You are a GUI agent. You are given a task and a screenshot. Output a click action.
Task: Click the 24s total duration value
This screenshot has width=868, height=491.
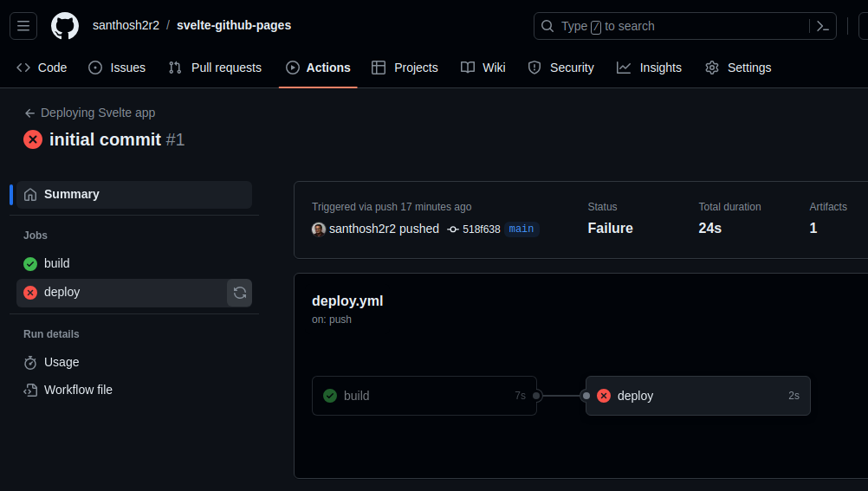[709, 228]
